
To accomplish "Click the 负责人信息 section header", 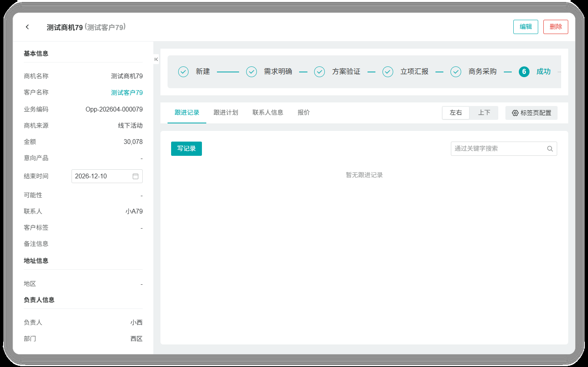I will pos(39,300).
